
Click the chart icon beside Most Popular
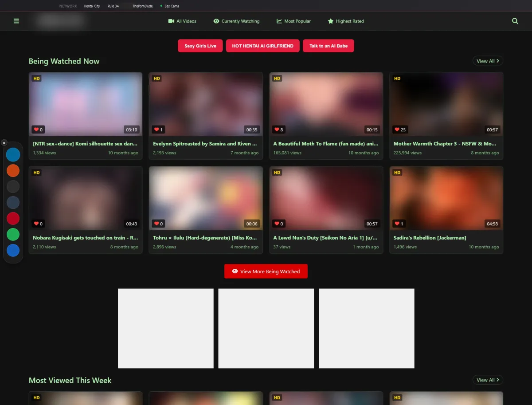click(279, 21)
